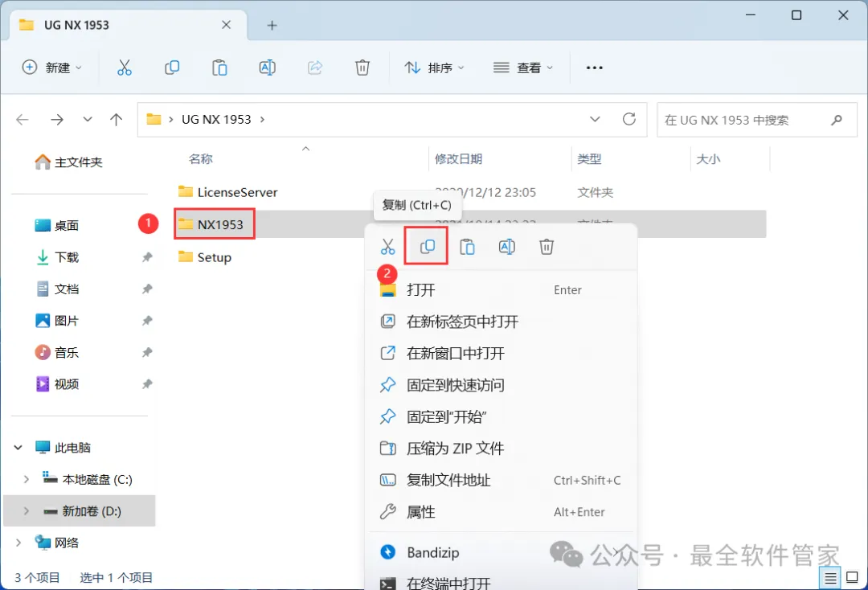
Task: Click the Delete icon in the context menu
Action: tap(547, 246)
